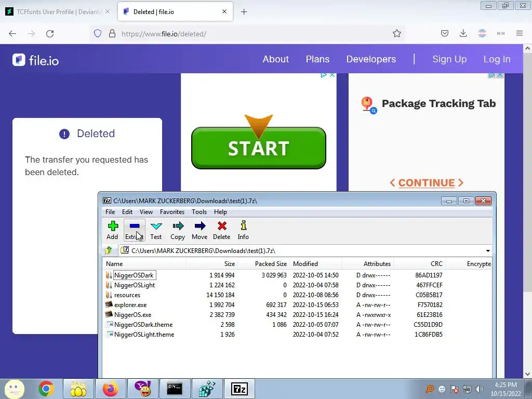Screen dimensions: 532x399
Task: Close the START advertisement with its X
Action: pos(332,75)
